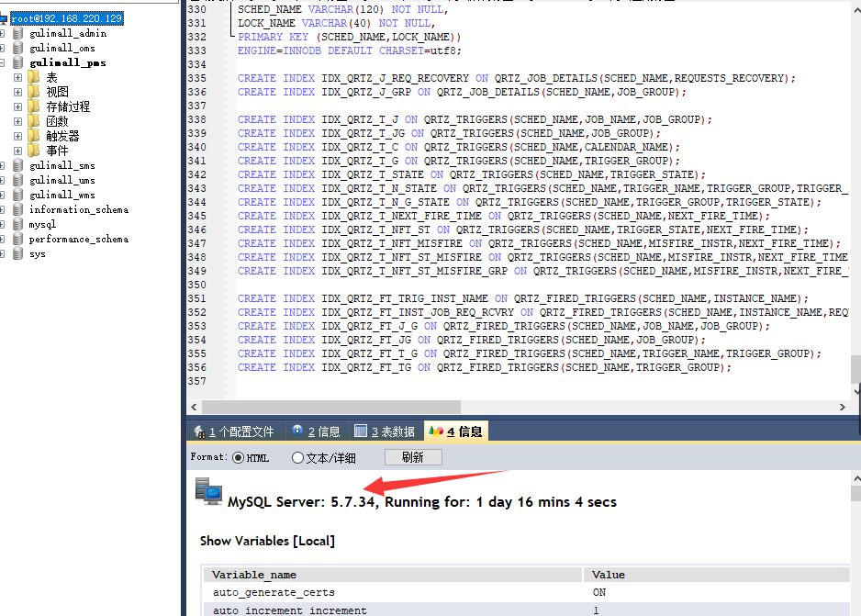Click the editor horizontal scrollbar thumb
861x616 pixels.
pyautogui.click(x=331, y=407)
